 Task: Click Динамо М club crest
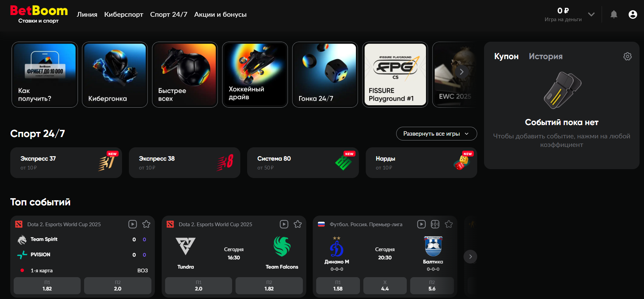[337, 247]
